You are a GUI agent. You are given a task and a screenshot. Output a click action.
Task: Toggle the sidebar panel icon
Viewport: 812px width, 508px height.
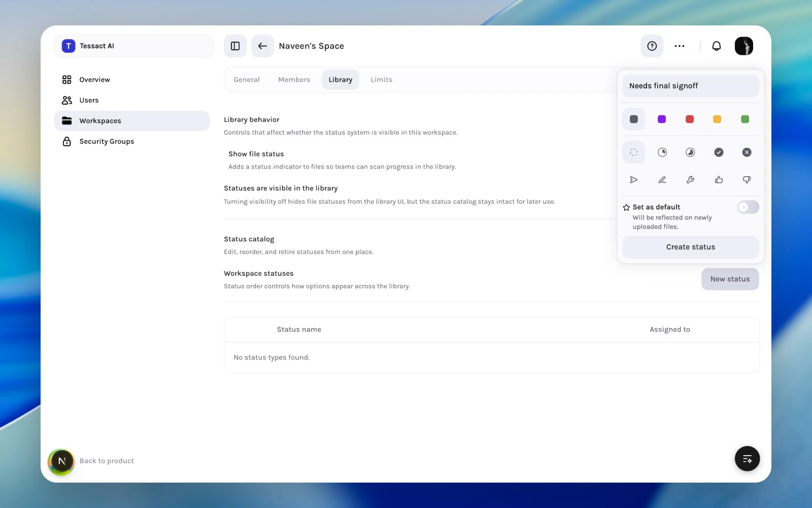click(235, 46)
